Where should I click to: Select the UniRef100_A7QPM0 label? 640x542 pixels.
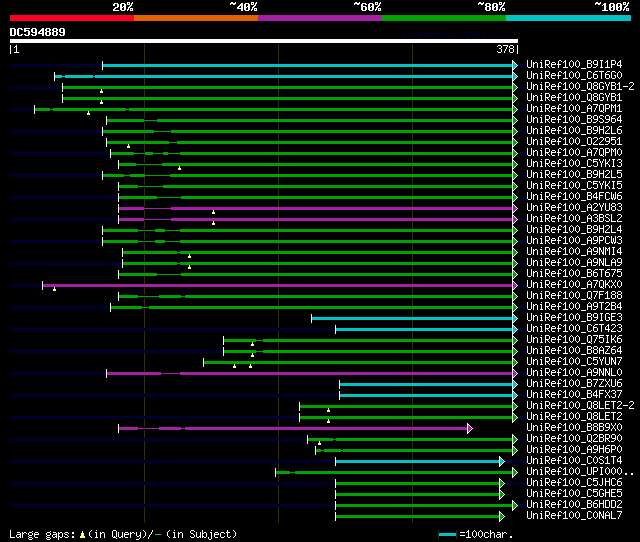pyautogui.click(x=574, y=153)
